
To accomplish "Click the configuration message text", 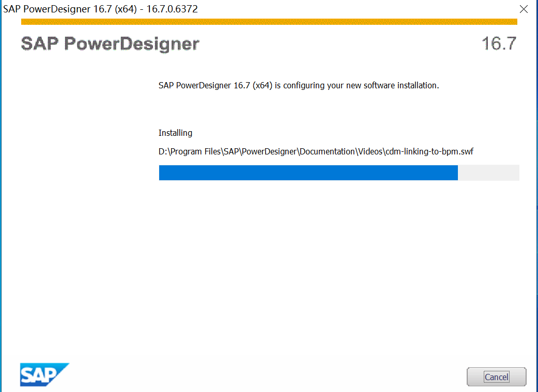I will (299, 85).
